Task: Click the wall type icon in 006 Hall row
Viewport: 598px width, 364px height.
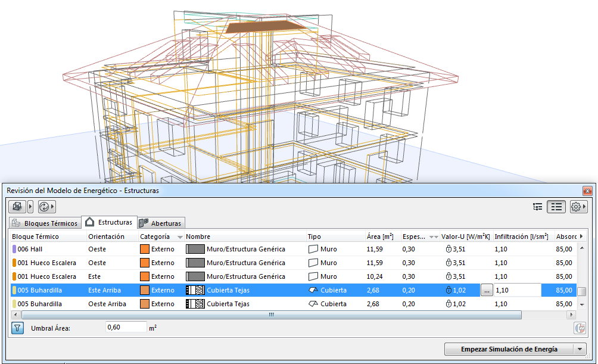Action: tap(313, 249)
